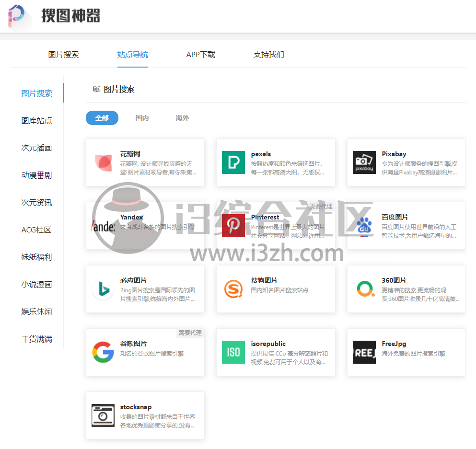Open 动漫番剧 sidebar category

[37, 175]
